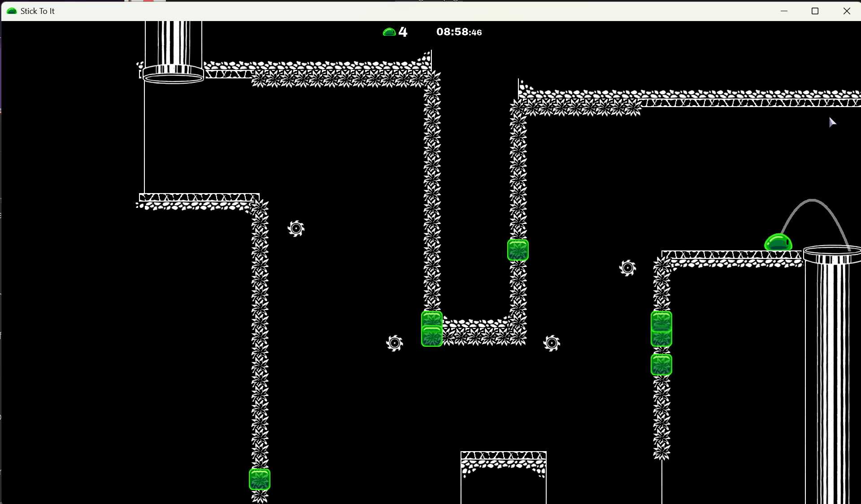Screen dimensions: 861x504
Task: Click the sawblade nearest the slime's platform
Action: tap(628, 268)
